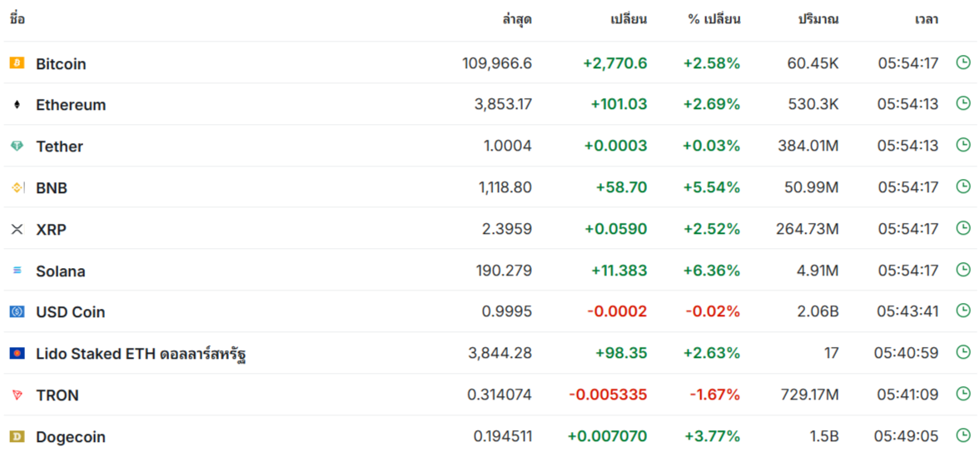Click the clock icon in Dogecoin row
The image size is (980, 452).
(963, 435)
